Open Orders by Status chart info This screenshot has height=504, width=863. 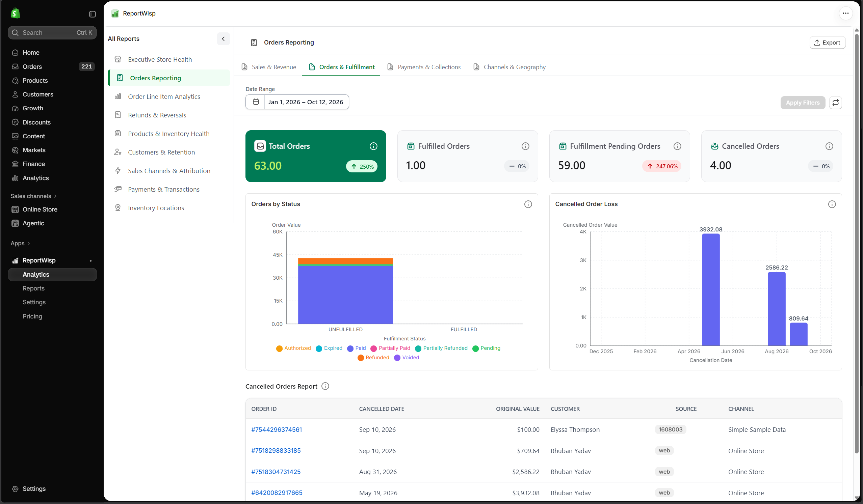tap(528, 204)
